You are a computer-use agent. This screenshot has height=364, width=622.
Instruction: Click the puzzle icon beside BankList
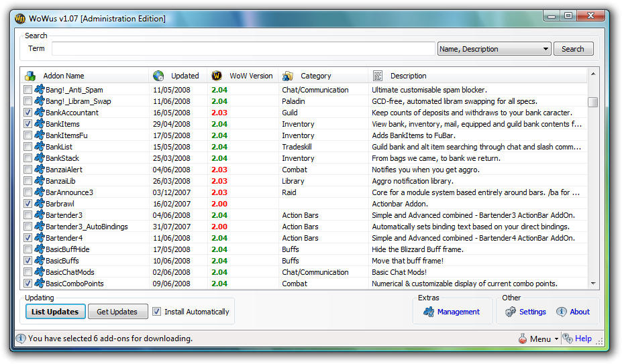click(40, 147)
